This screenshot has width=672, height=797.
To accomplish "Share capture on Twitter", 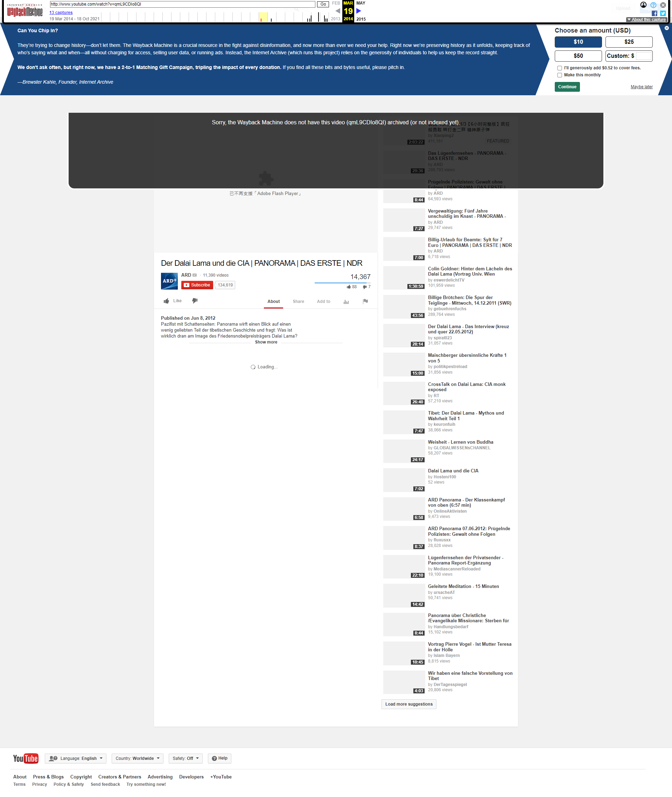I will 663,13.
